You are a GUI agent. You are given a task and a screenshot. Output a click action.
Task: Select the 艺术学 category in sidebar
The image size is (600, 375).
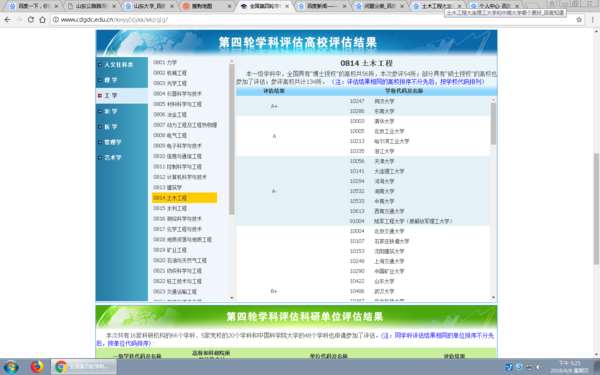[x=112, y=157]
